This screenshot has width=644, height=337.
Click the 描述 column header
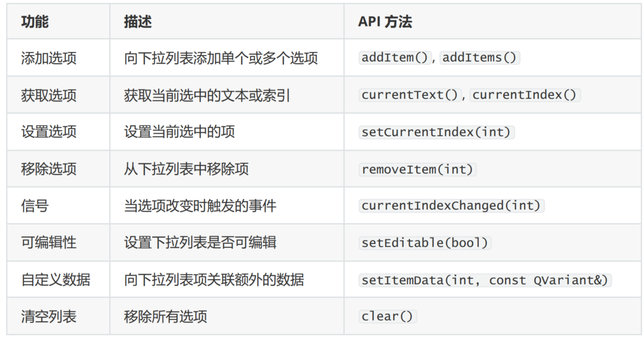click(138, 22)
